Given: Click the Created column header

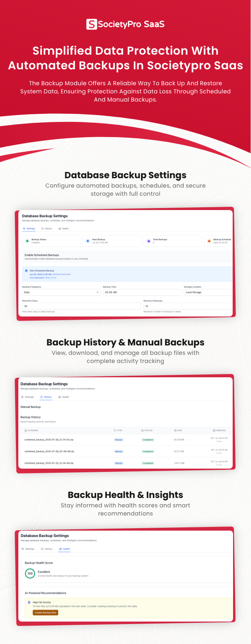Looking at the screenshot, I should (x=219, y=430).
